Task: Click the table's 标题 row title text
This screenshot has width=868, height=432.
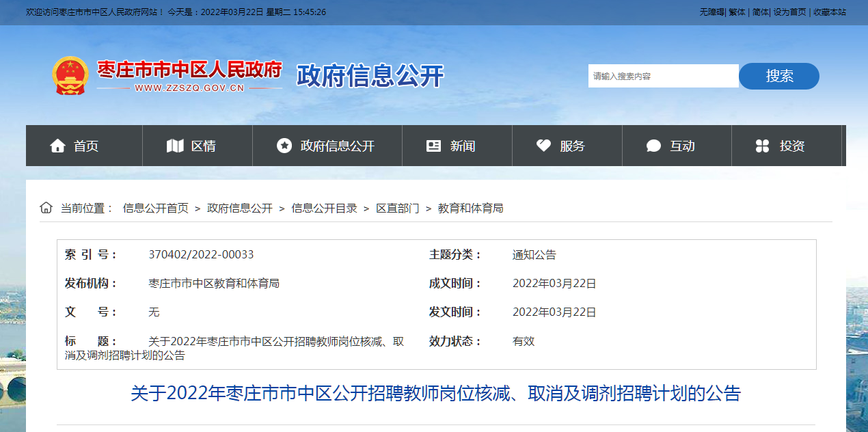Action: (234, 348)
